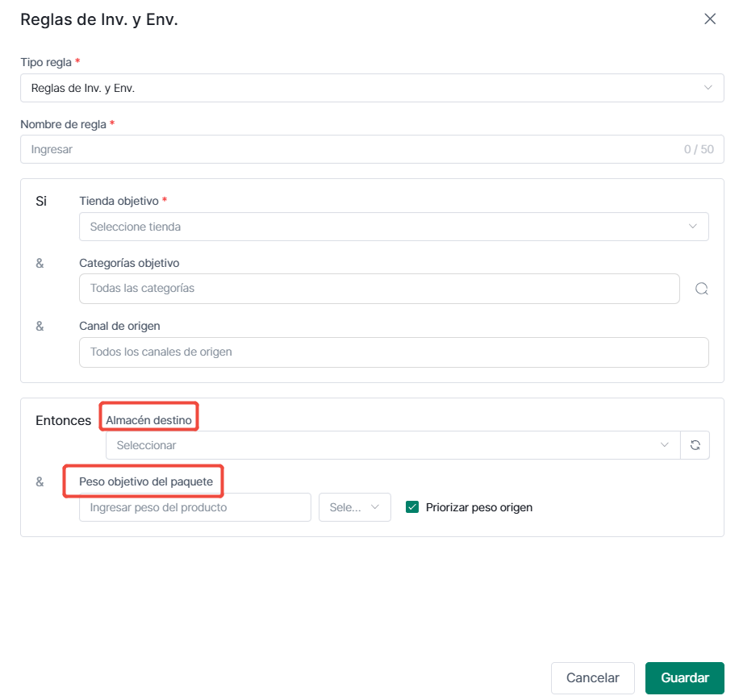739x700 pixels.
Task: Click the chevron arrow in Almacén destino selector
Action: coord(665,444)
